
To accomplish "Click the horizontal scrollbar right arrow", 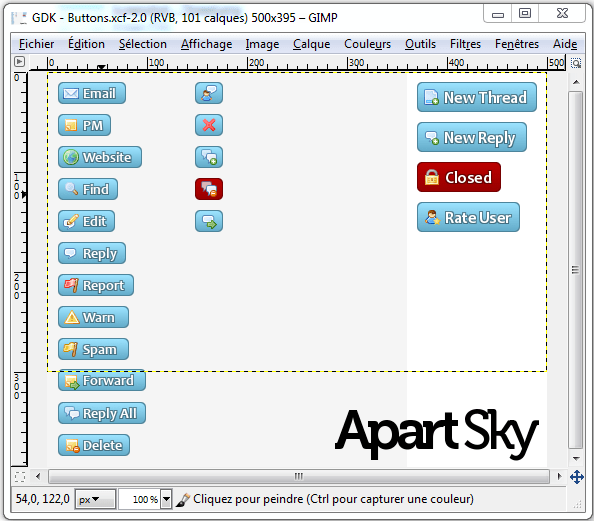I will [x=560, y=476].
